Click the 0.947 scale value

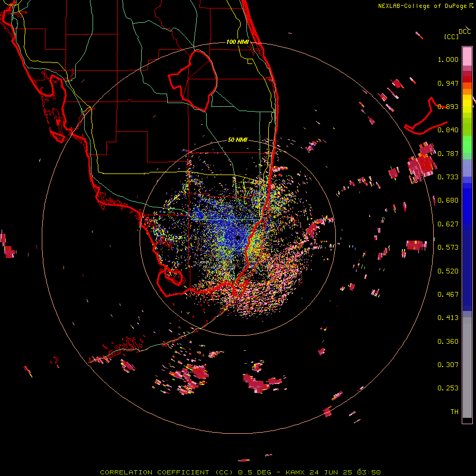click(448, 83)
